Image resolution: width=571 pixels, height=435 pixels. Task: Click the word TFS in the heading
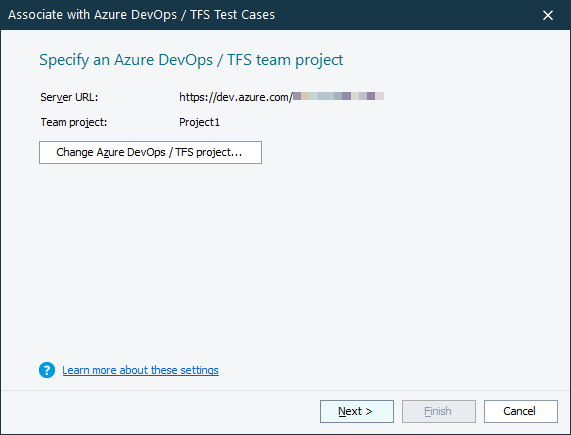239,60
